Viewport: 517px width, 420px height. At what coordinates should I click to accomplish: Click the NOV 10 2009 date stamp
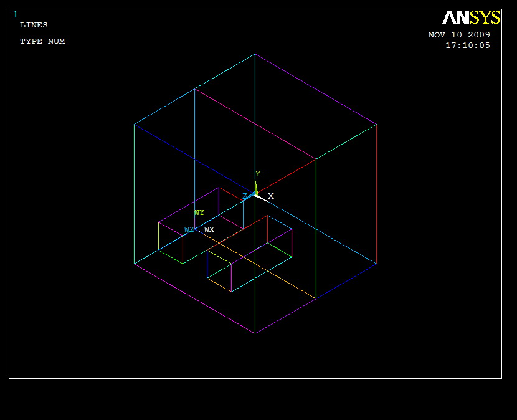tap(459, 35)
